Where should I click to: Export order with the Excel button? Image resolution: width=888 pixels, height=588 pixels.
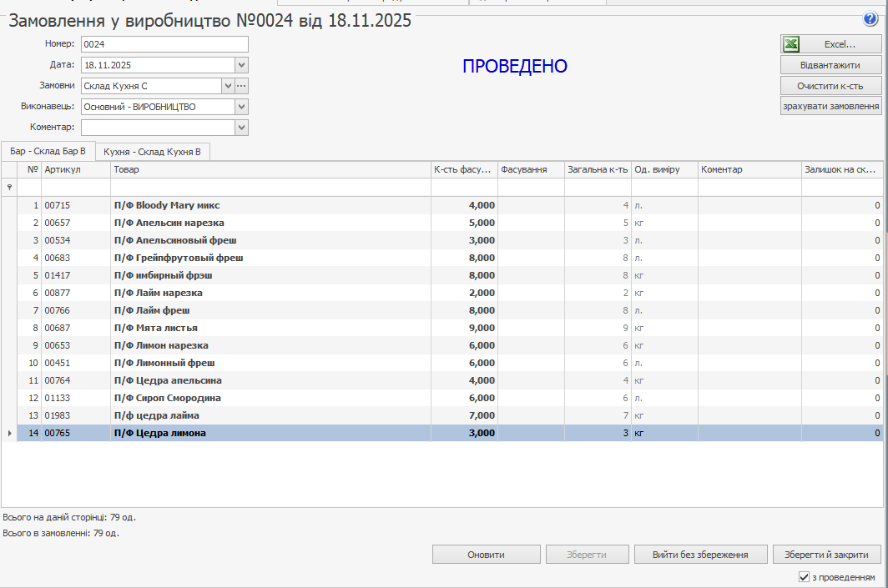[830, 44]
